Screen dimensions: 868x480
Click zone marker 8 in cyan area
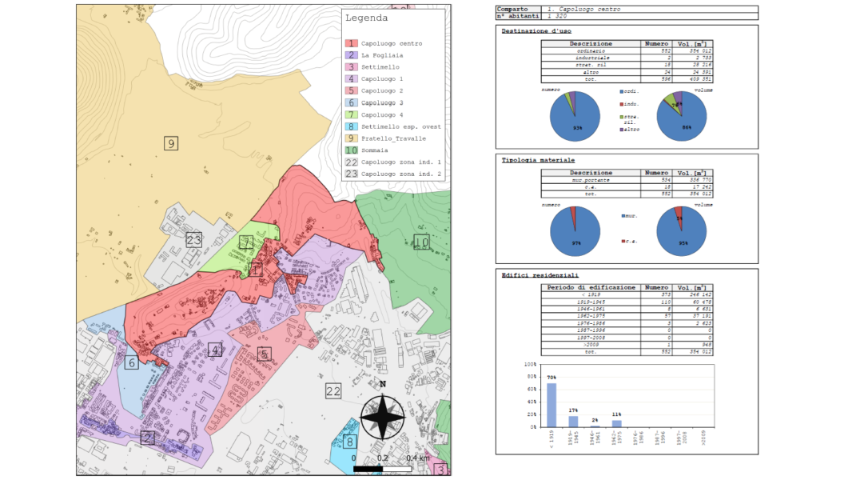[349, 442]
